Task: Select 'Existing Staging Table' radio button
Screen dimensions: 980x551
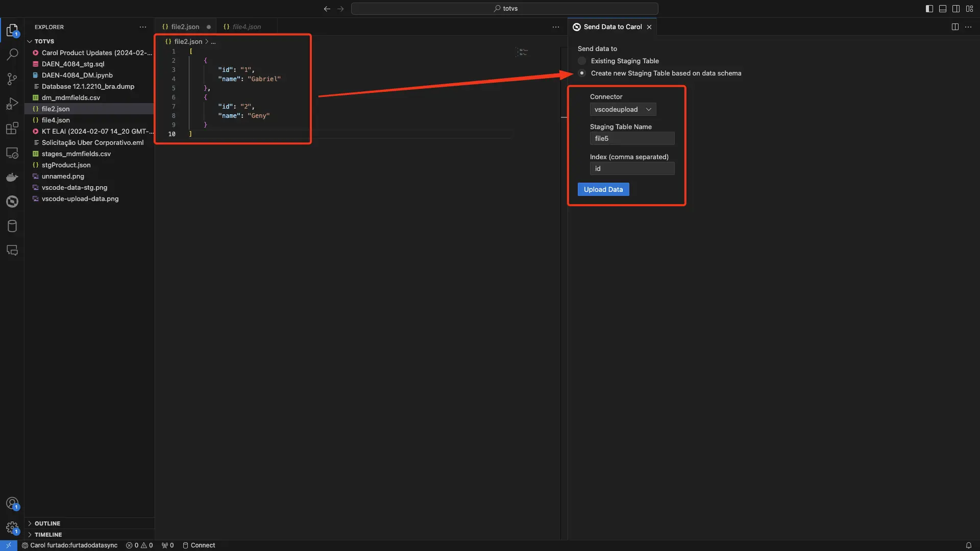Action: pos(581,61)
